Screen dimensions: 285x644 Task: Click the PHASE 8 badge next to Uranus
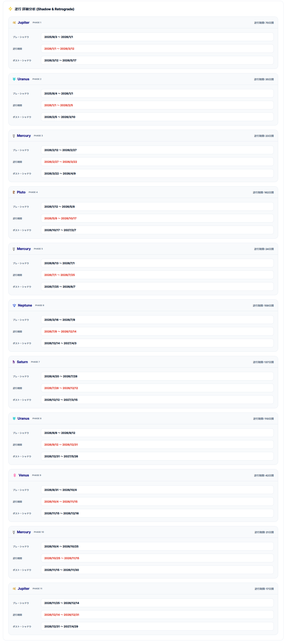(37, 419)
